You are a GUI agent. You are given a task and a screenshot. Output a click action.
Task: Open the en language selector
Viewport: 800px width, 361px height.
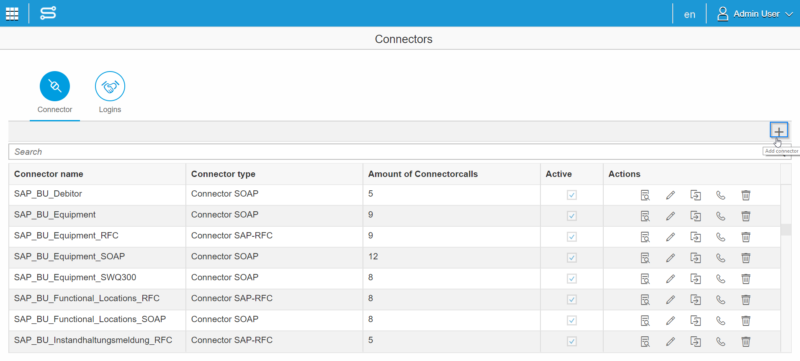pyautogui.click(x=689, y=14)
